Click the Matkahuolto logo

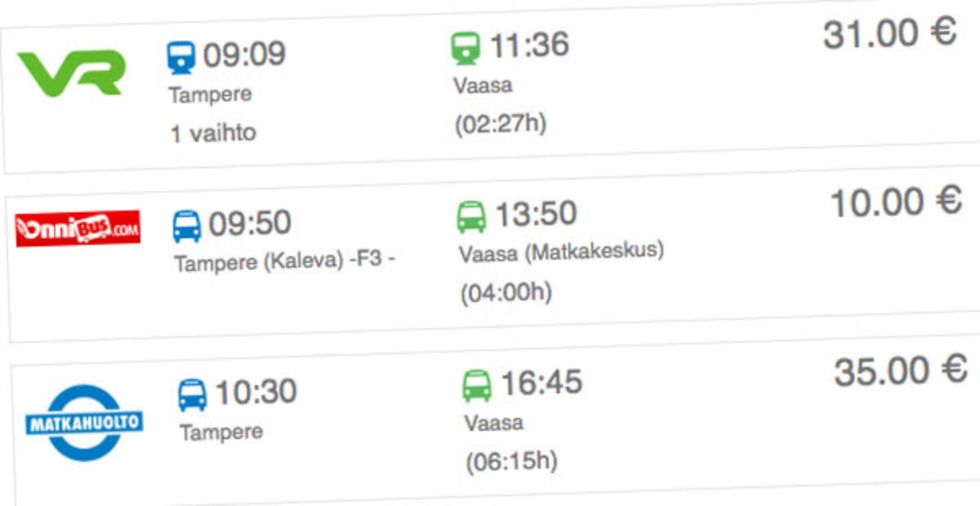click(x=85, y=423)
